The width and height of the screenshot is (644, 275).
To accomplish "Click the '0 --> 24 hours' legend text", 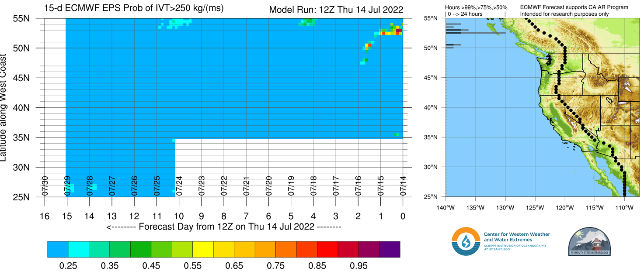I will click(x=466, y=14).
